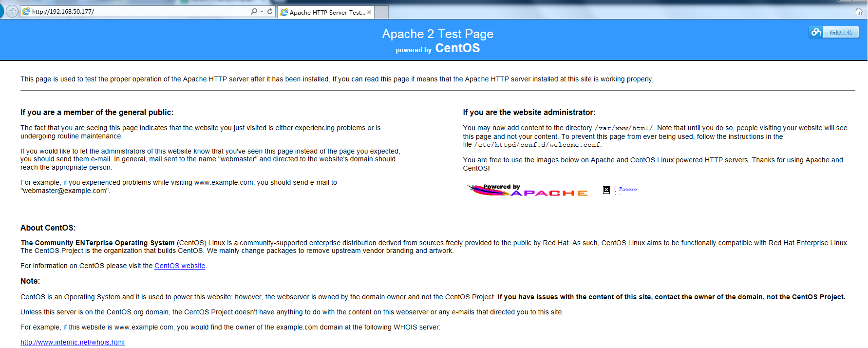Click the blue upload button with Chinese label
The width and height of the screenshot is (868, 348).
[841, 32]
